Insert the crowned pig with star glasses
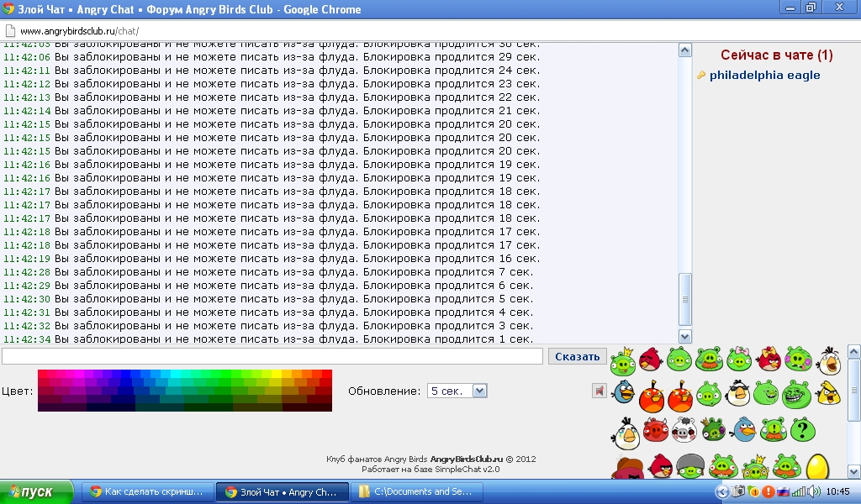 coord(755,467)
